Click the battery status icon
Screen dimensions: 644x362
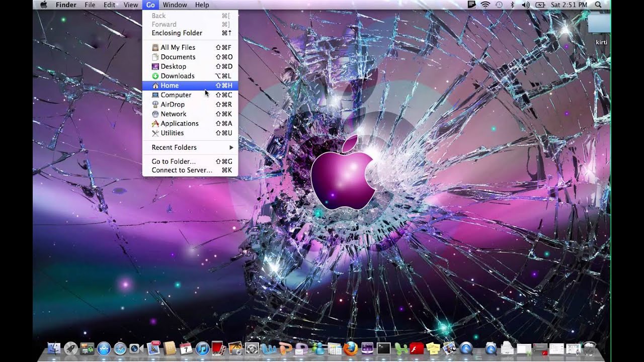click(540, 5)
